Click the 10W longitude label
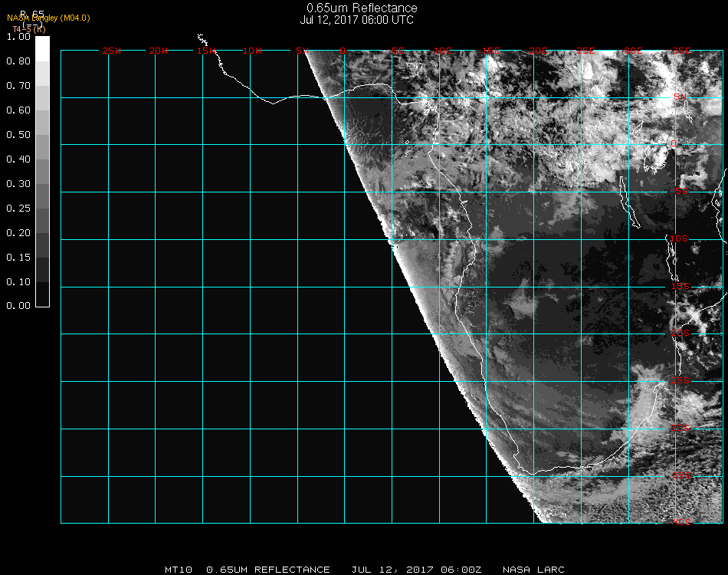This screenshot has height=575, width=728. 252,51
